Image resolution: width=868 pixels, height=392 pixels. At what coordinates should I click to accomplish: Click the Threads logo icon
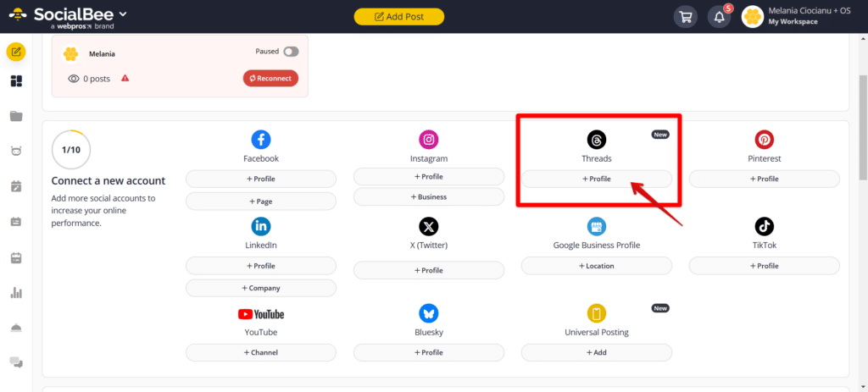(x=597, y=140)
